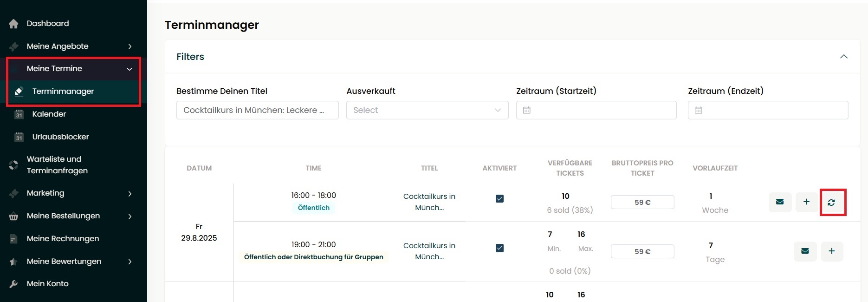Click the Bestimme Deinen Titel field
Screen dimensions: 868x302
(258, 110)
